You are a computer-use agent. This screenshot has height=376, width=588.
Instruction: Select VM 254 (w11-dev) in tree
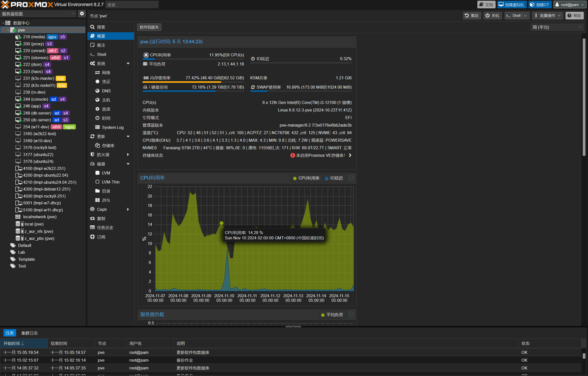(43, 127)
